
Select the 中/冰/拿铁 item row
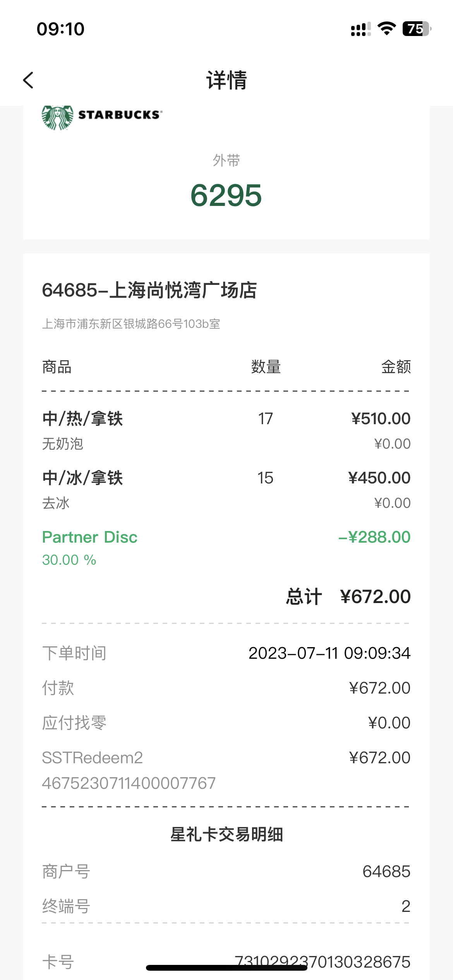[226, 490]
